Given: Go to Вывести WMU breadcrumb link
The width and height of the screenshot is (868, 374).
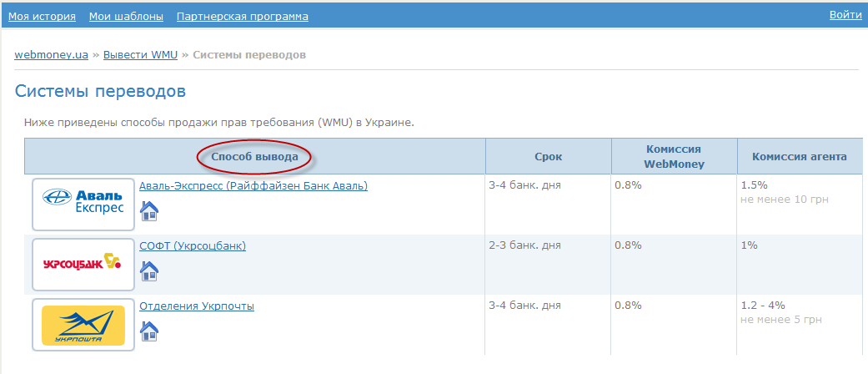Looking at the screenshot, I should pyautogui.click(x=141, y=55).
